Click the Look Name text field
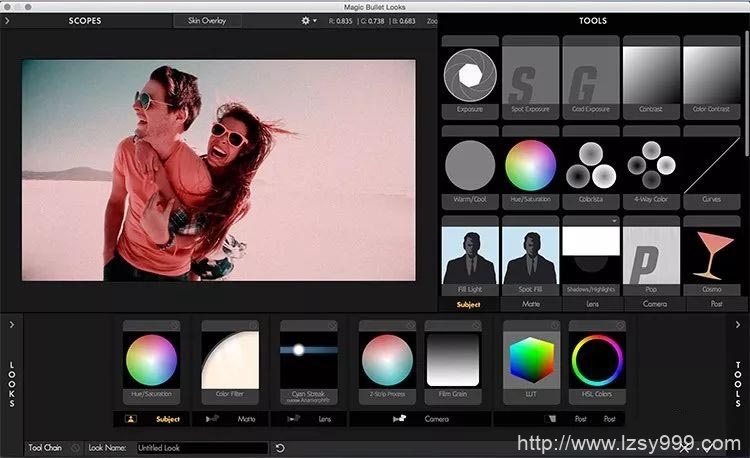Image resolution: width=750 pixels, height=458 pixels. 202,448
